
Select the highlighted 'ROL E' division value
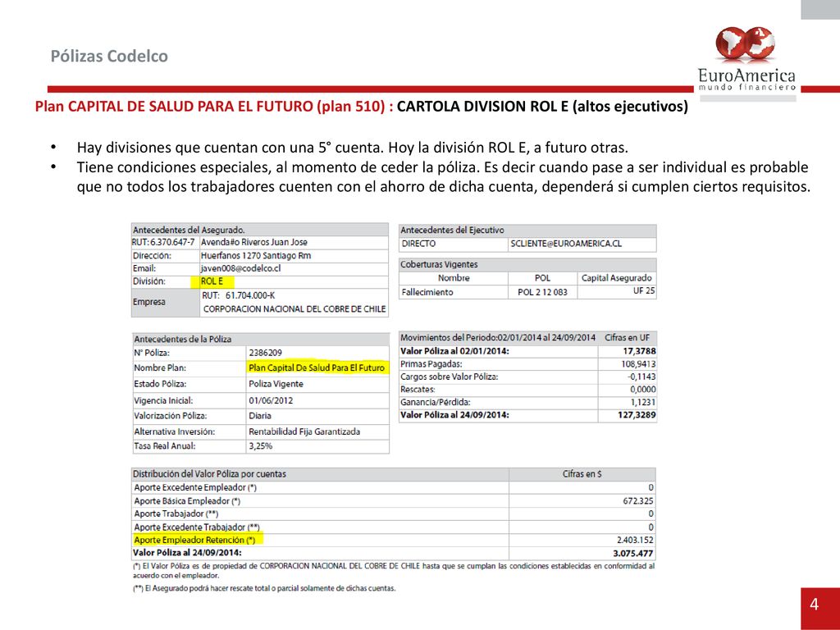click(212, 281)
